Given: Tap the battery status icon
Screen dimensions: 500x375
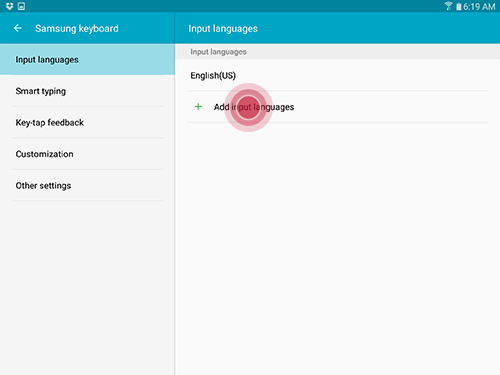Looking at the screenshot, I should [459, 6].
